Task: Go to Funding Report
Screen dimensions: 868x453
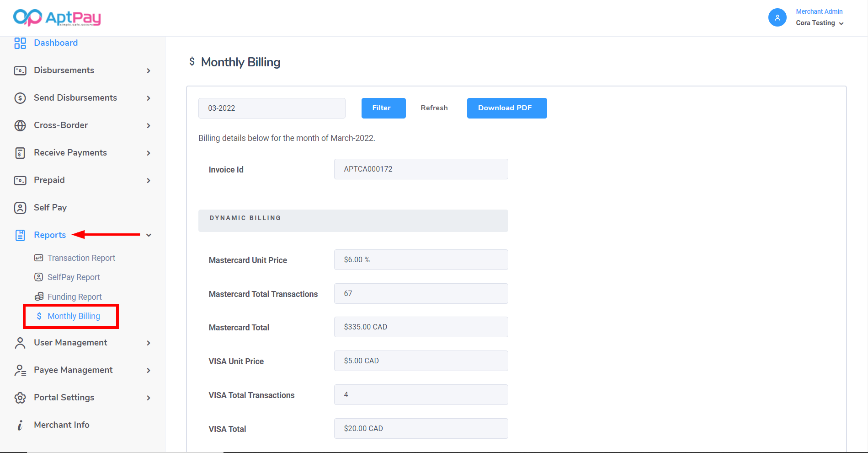Action: pyautogui.click(x=75, y=297)
